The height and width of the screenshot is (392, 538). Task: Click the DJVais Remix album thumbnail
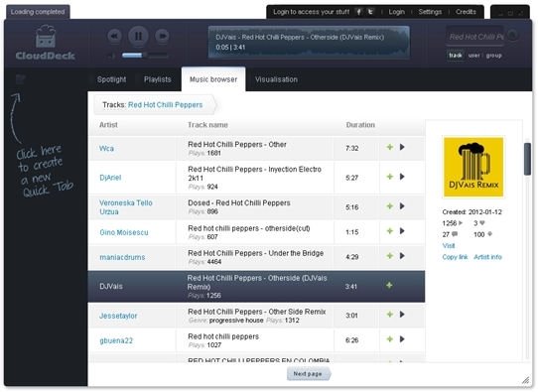point(473,167)
